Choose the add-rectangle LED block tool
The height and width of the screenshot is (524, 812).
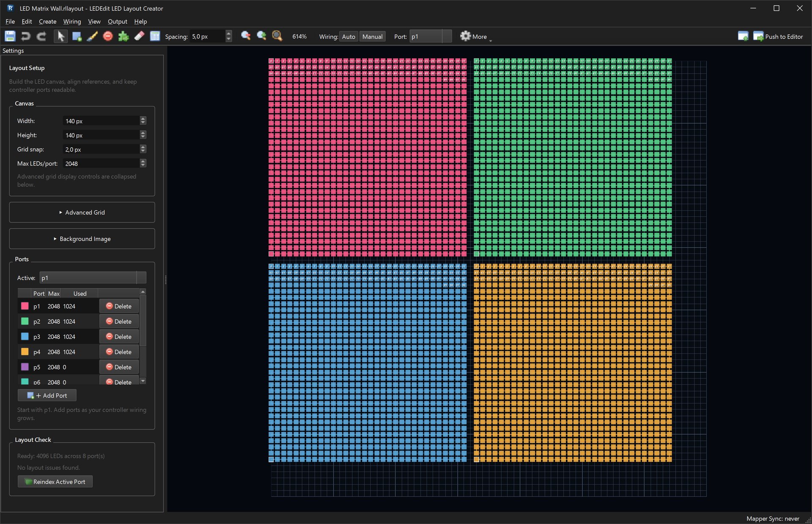tap(77, 36)
